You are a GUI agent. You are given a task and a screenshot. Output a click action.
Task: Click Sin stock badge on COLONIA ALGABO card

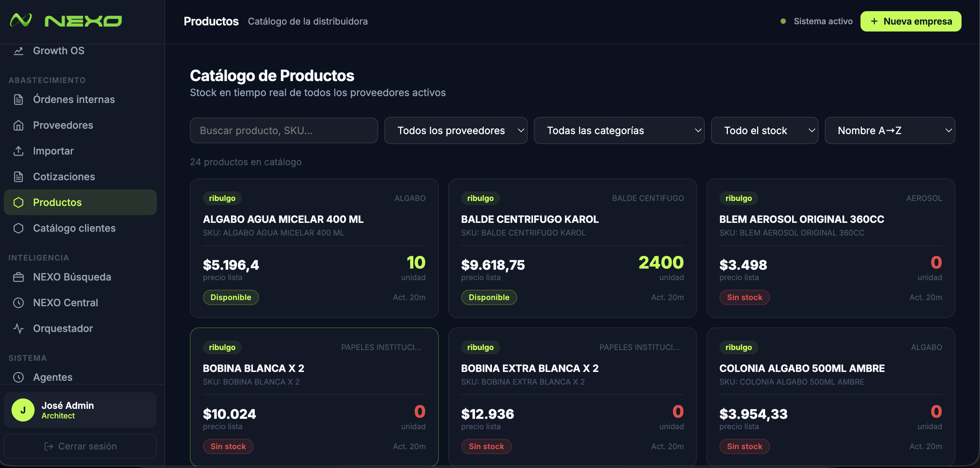pyautogui.click(x=745, y=446)
